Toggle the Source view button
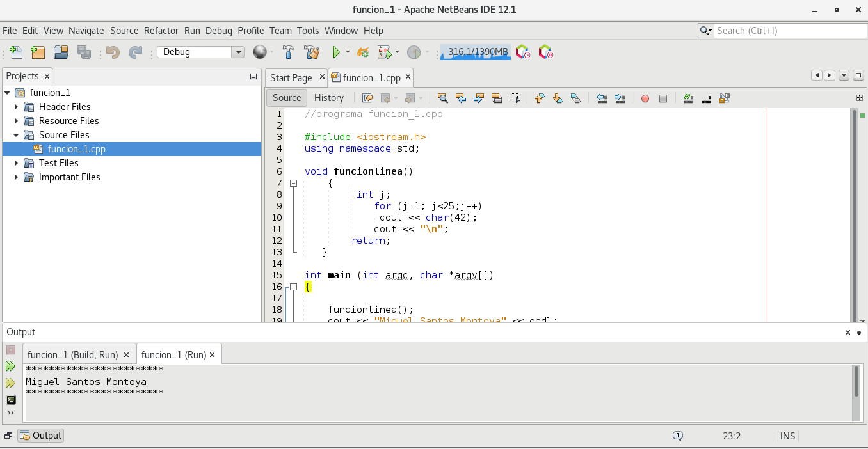868x449 pixels. pyautogui.click(x=286, y=98)
